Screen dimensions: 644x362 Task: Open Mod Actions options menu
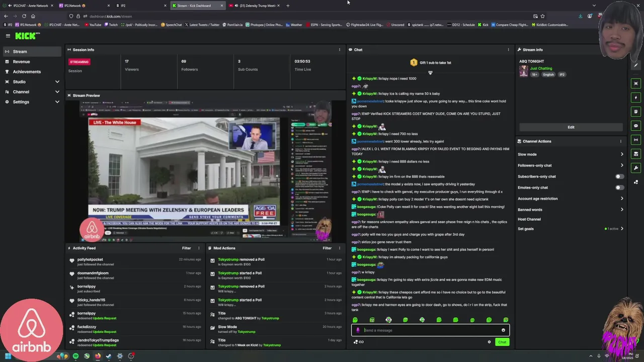(339, 248)
